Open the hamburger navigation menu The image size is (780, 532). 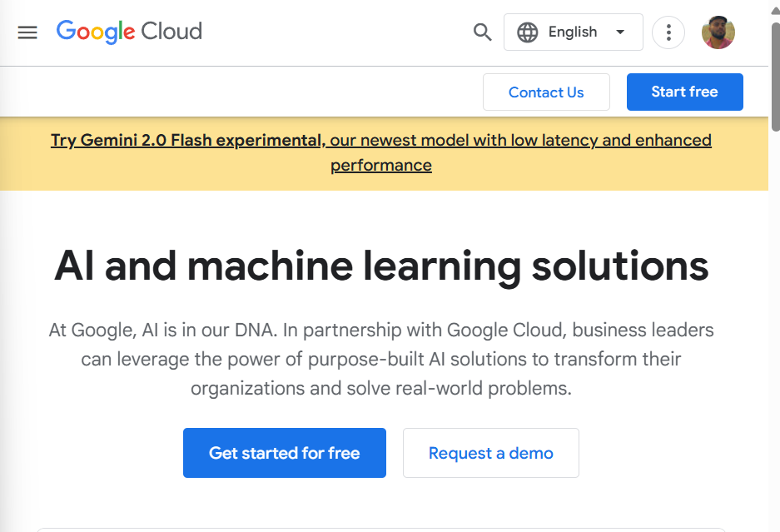27,32
